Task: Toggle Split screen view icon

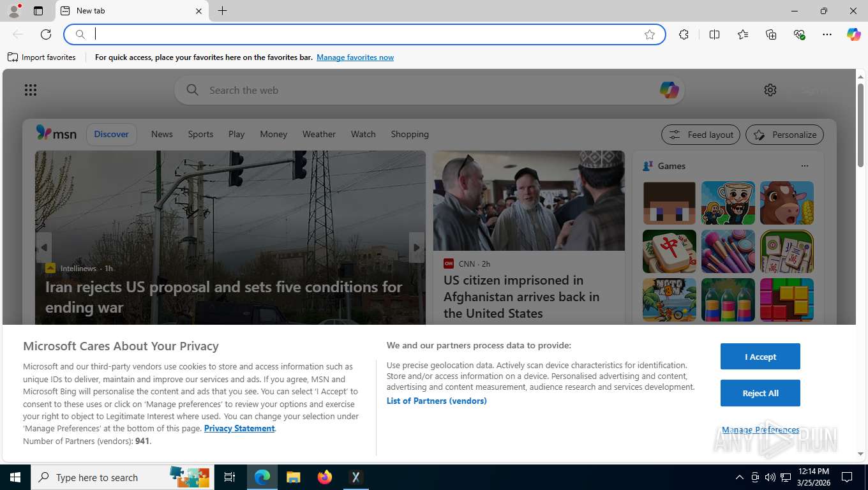Action: [715, 34]
